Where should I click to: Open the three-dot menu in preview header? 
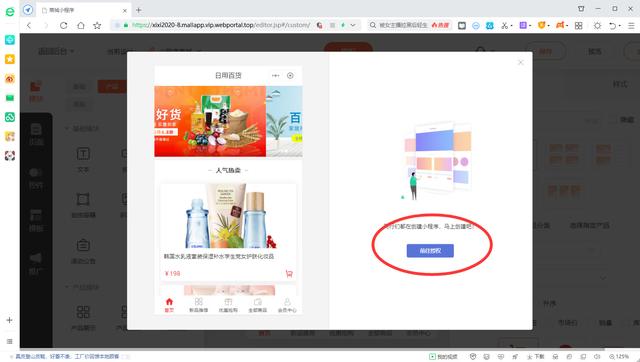(276, 76)
